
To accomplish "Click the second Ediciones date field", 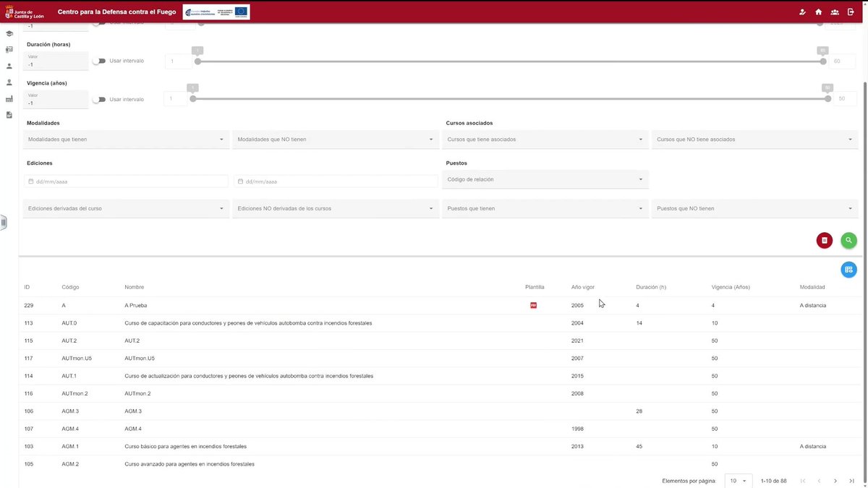I will [x=336, y=181].
